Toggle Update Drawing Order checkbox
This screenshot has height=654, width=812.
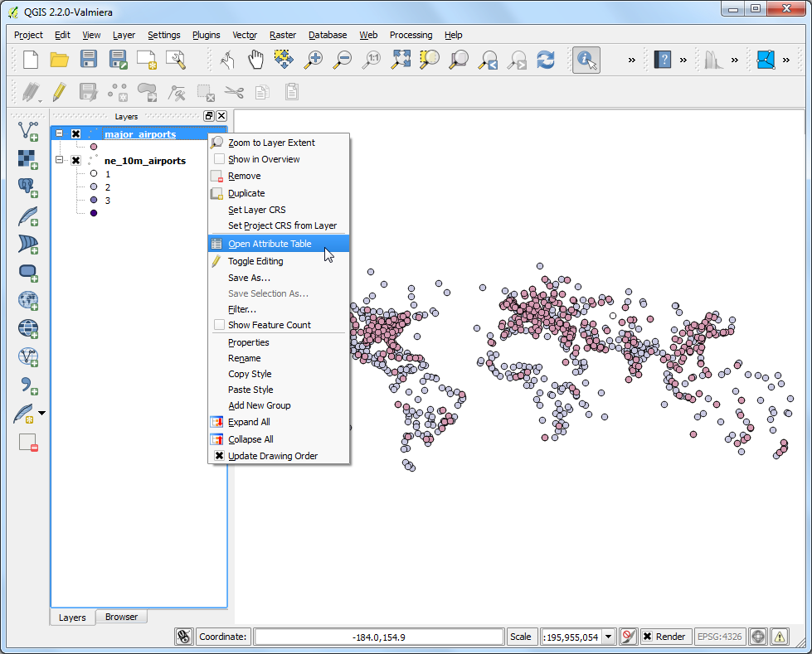(x=220, y=456)
